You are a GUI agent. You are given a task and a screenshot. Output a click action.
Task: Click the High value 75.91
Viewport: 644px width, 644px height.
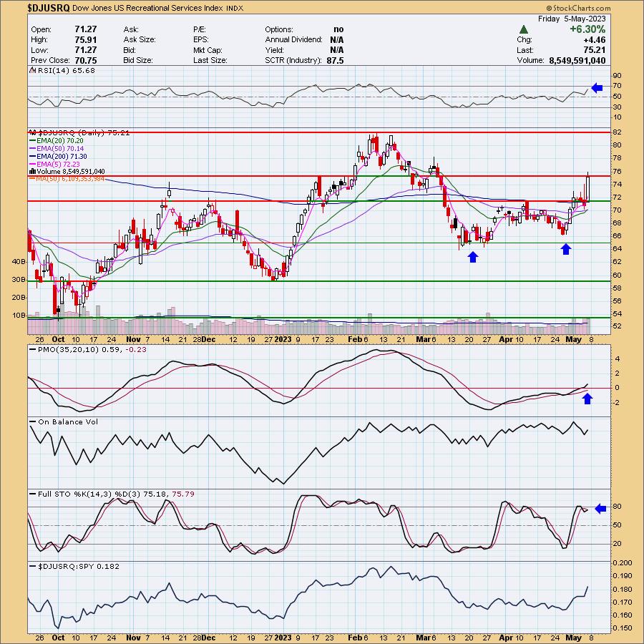pos(86,40)
